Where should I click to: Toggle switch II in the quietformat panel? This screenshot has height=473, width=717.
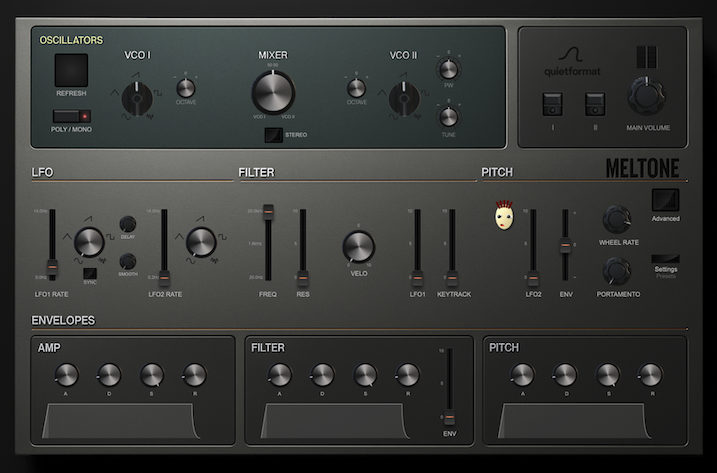(x=595, y=104)
